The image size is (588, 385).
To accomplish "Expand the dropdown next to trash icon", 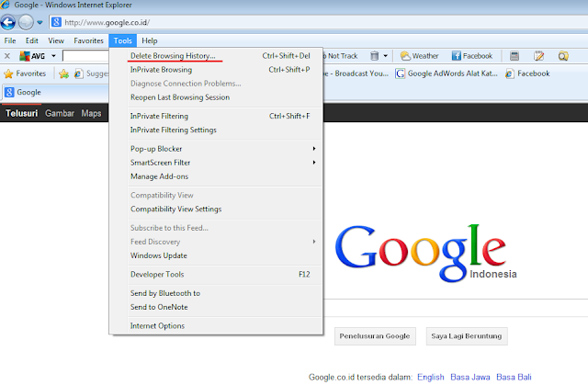I will [386, 56].
